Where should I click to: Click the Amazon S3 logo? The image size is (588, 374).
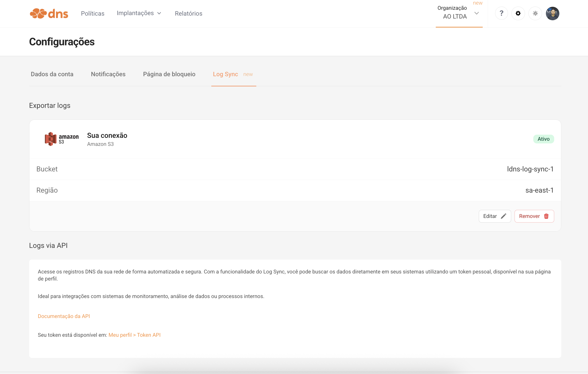[61, 139]
